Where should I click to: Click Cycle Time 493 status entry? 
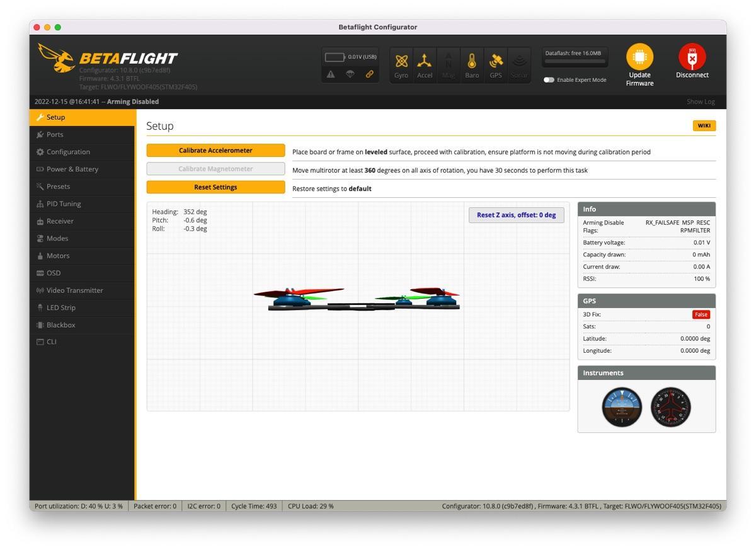[254, 506]
